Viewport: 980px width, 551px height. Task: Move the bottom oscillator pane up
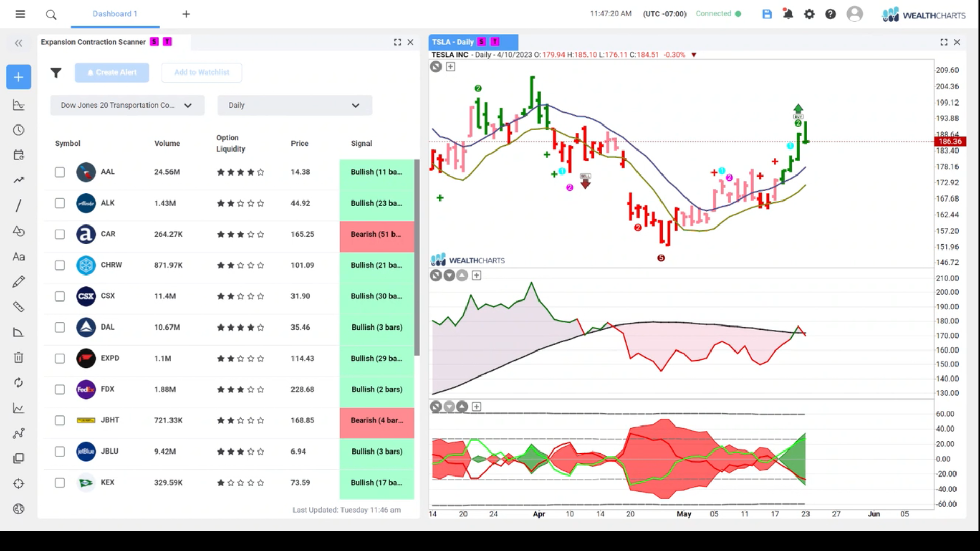(x=462, y=407)
